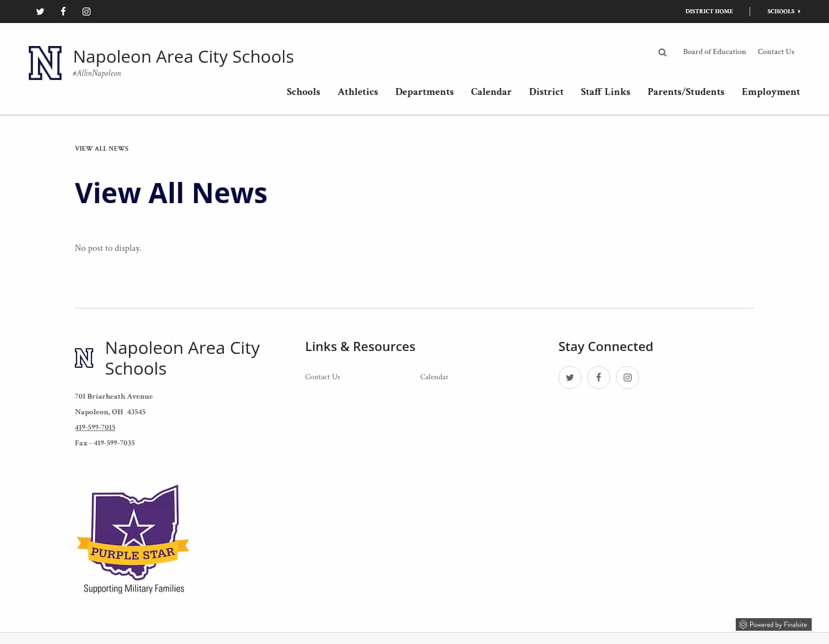This screenshot has height=644, width=829.
Task: Select Athletics in the main navigation
Action: 358,92
